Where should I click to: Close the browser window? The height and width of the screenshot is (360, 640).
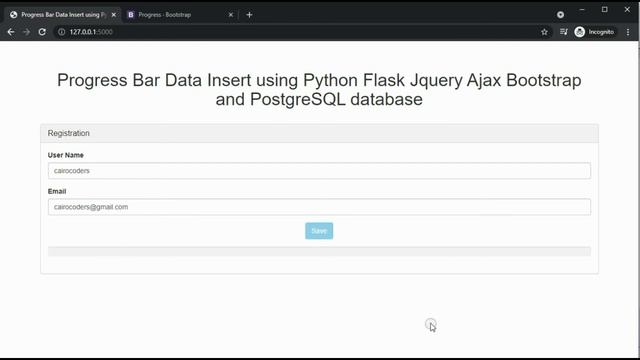pyautogui.click(x=627, y=9)
